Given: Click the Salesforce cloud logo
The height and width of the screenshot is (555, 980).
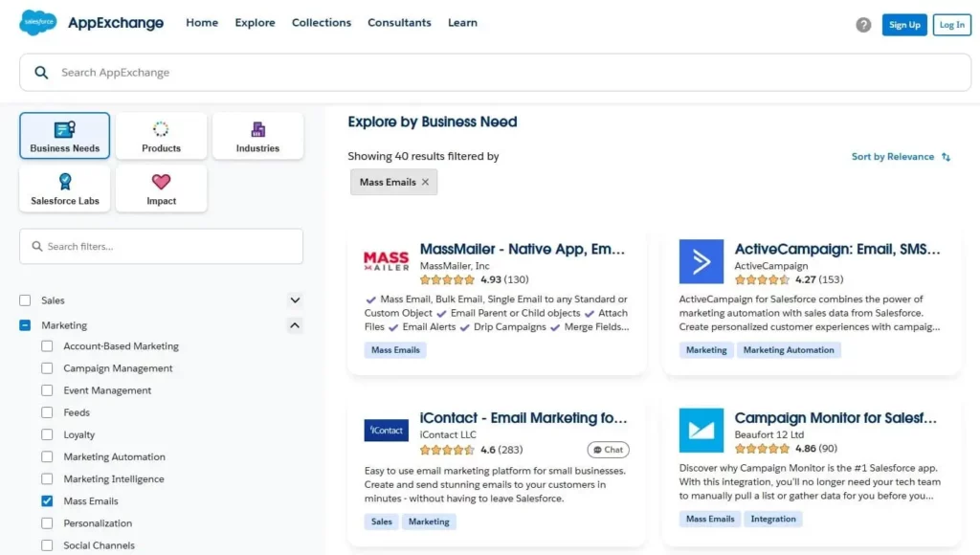Looking at the screenshot, I should point(37,23).
